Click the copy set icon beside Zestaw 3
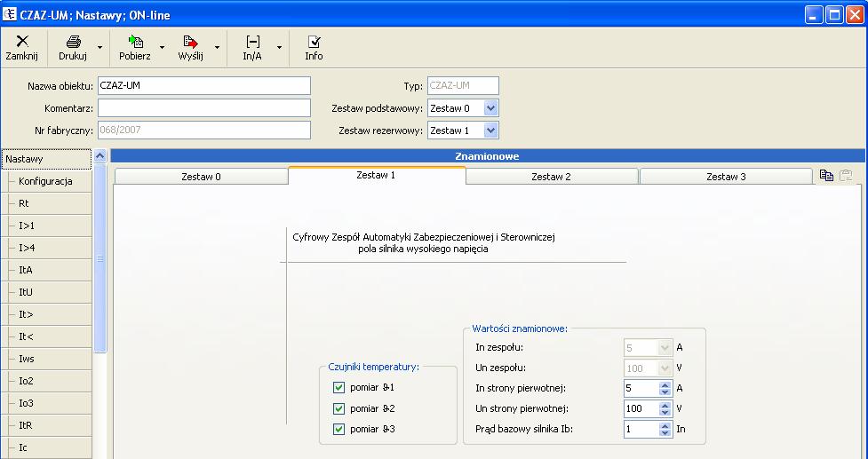The height and width of the screenshot is (459, 868). pos(826,175)
